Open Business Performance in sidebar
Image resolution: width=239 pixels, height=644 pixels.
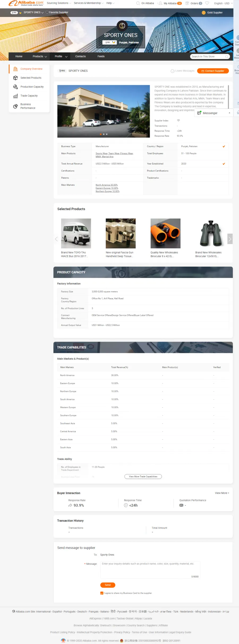click(28, 106)
